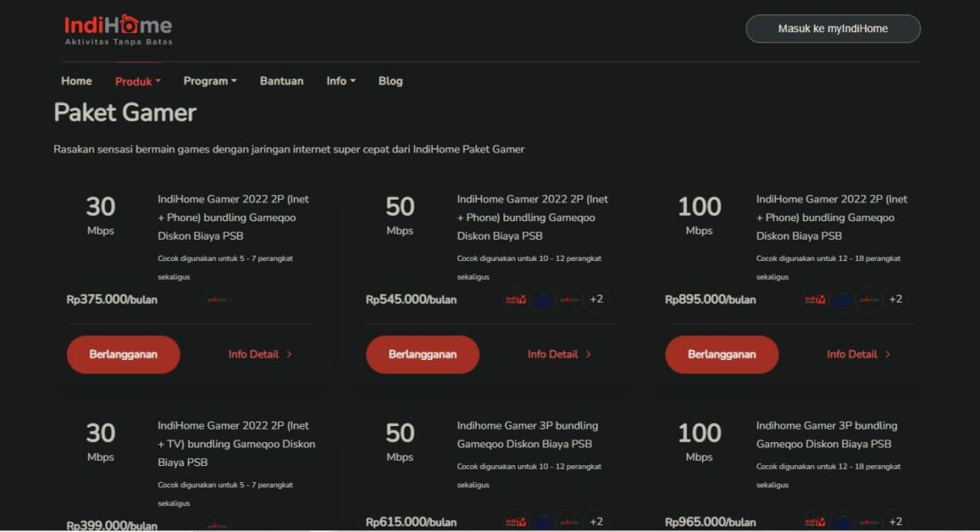The height and width of the screenshot is (532, 980).
Task: Click the blue circle icon on the Rp895.000 package
Action: pyautogui.click(x=842, y=299)
